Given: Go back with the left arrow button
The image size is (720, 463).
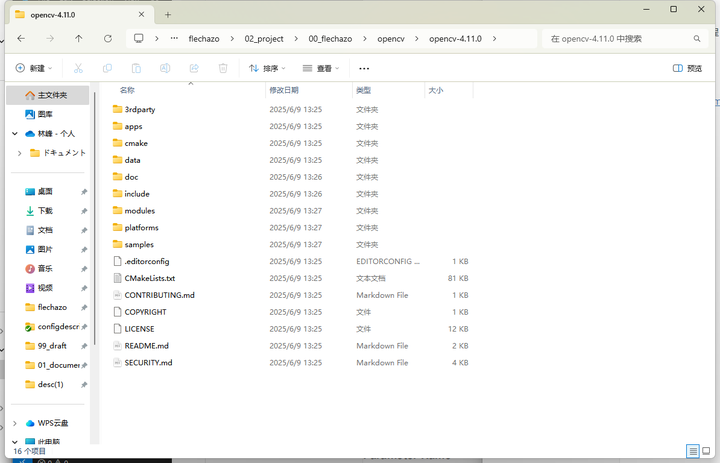Looking at the screenshot, I should 21,39.
